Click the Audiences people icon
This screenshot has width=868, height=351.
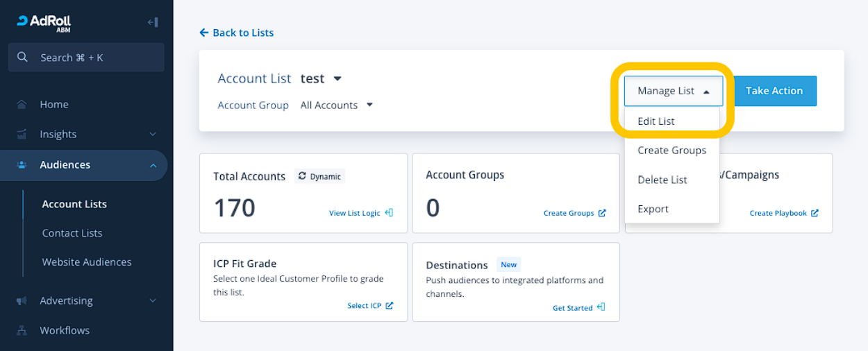[22, 165]
